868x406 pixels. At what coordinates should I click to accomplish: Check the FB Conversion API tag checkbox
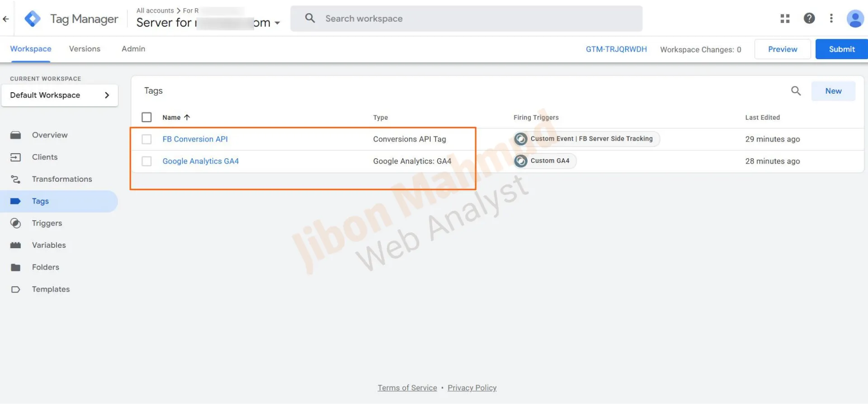pos(146,139)
